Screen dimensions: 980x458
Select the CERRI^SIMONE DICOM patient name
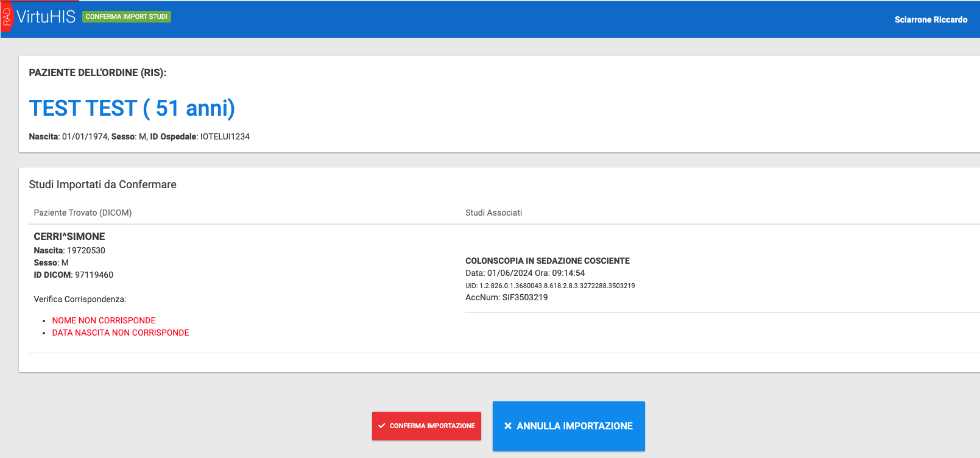coord(69,236)
